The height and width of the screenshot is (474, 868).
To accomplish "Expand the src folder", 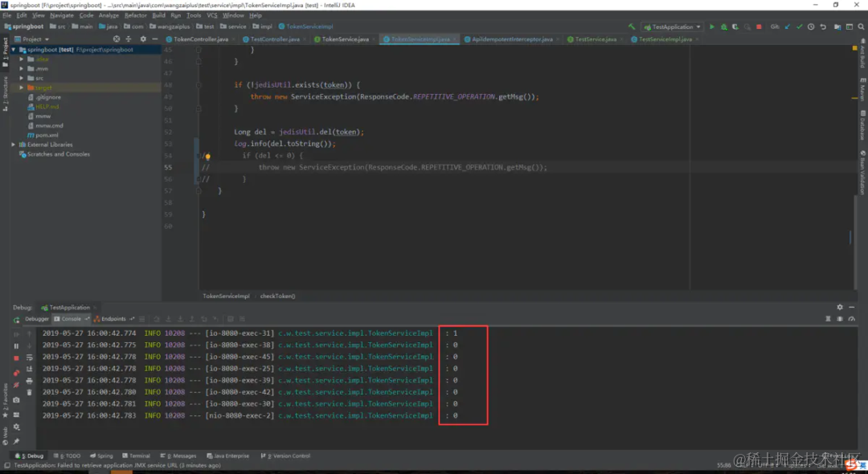I will click(x=22, y=78).
